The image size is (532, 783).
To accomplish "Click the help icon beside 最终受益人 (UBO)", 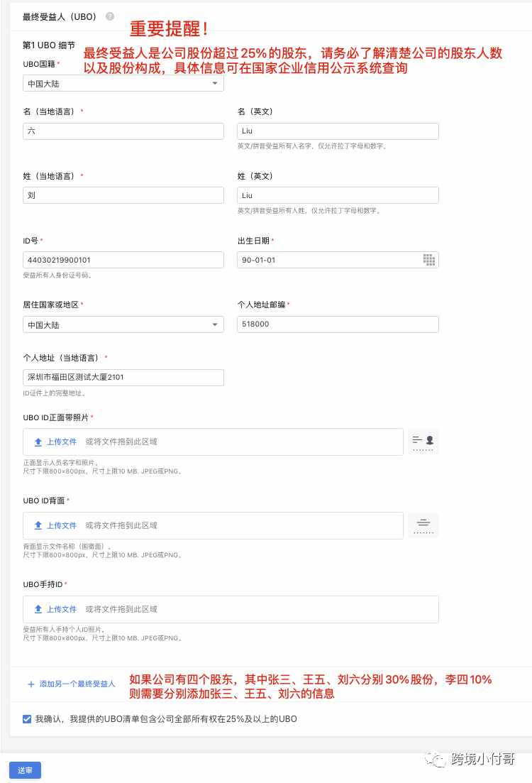I will point(110,16).
